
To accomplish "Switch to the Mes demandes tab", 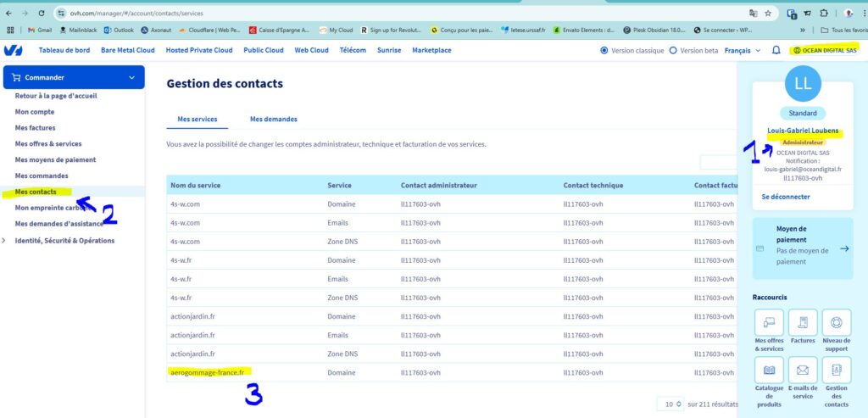I will 274,119.
